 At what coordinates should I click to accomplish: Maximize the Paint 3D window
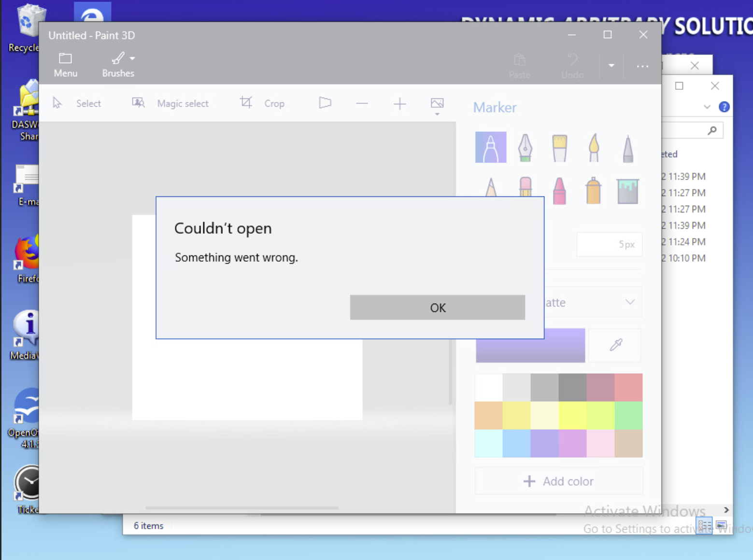608,35
